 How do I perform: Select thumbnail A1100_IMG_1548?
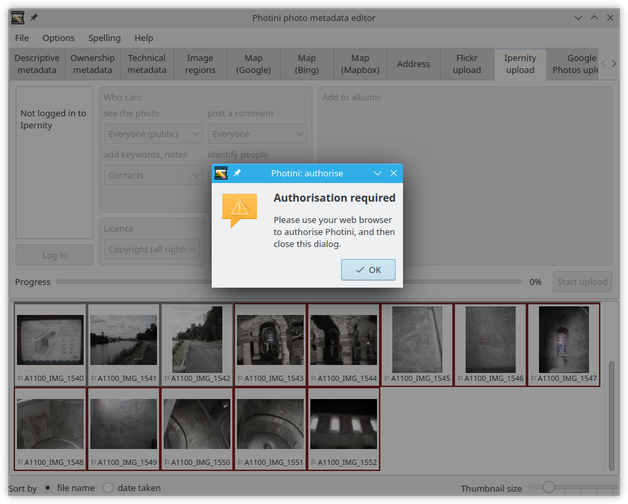(50, 429)
